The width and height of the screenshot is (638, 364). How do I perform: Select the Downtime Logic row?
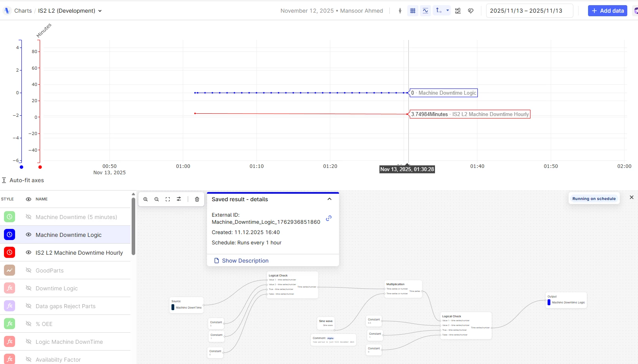coord(65,288)
